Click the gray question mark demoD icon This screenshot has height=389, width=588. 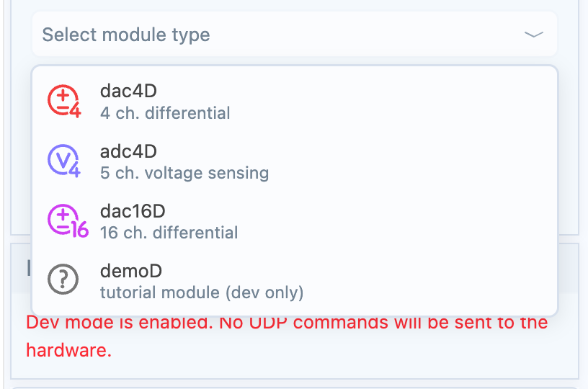point(63,280)
